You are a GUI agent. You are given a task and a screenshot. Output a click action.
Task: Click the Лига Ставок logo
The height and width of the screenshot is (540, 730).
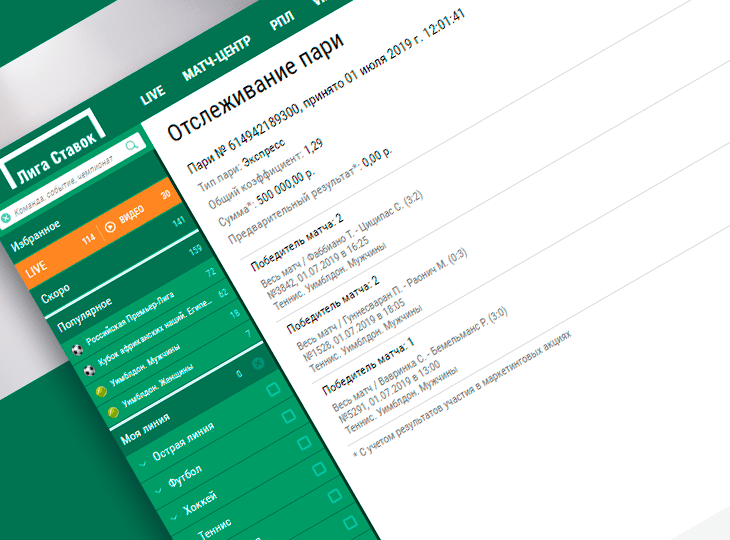(x=55, y=157)
